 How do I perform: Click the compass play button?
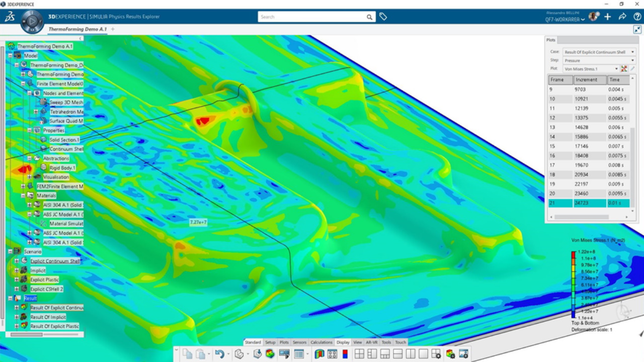click(x=32, y=22)
